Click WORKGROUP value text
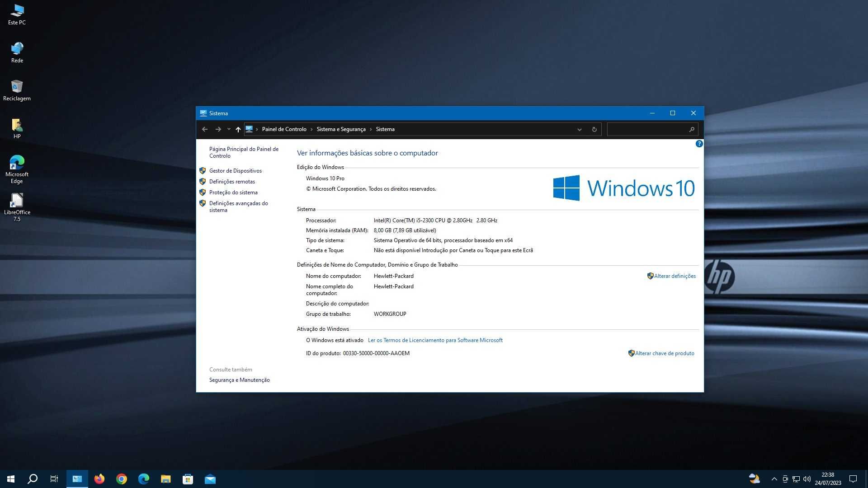 (390, 314)
